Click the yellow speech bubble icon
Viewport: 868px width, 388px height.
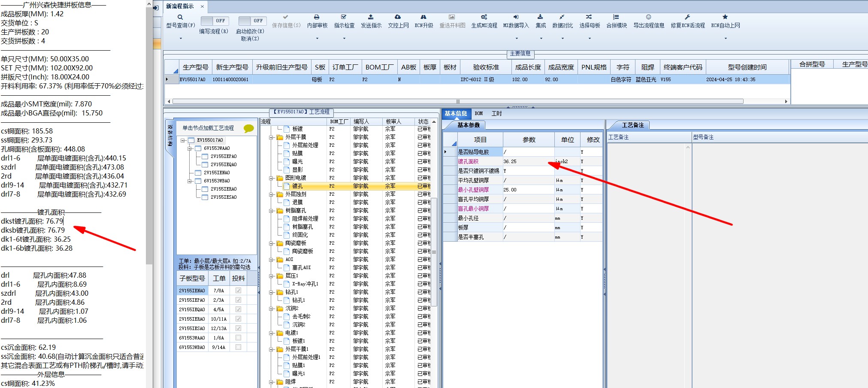click(x=248, y=128)
